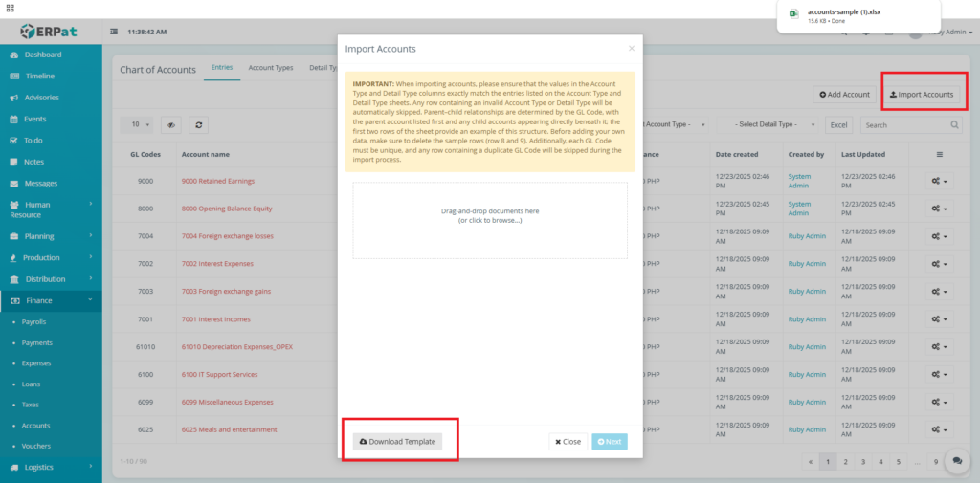Open the Select Detail Type dropdown

click(768, 125)
